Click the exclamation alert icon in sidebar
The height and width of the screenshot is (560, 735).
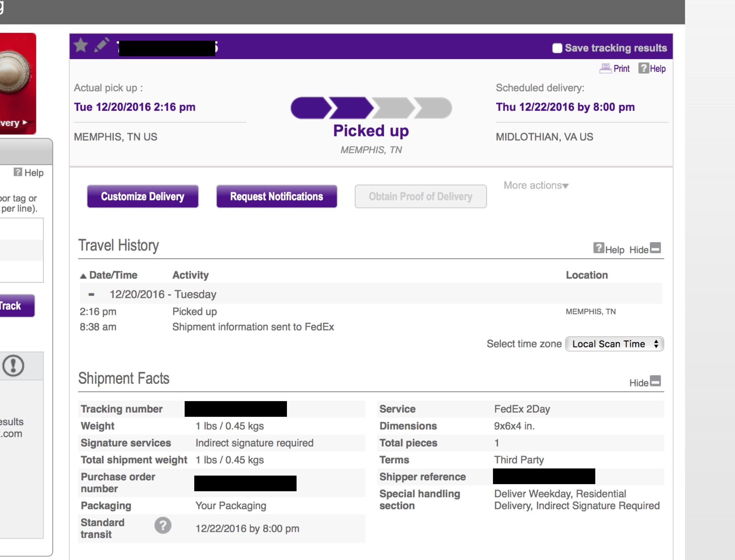point(14,366)
